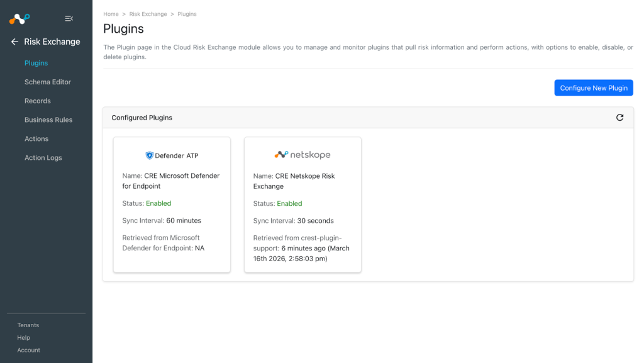Click the Defender ATP shield logo
Screen dimensions: 644x363
(150, 155)
